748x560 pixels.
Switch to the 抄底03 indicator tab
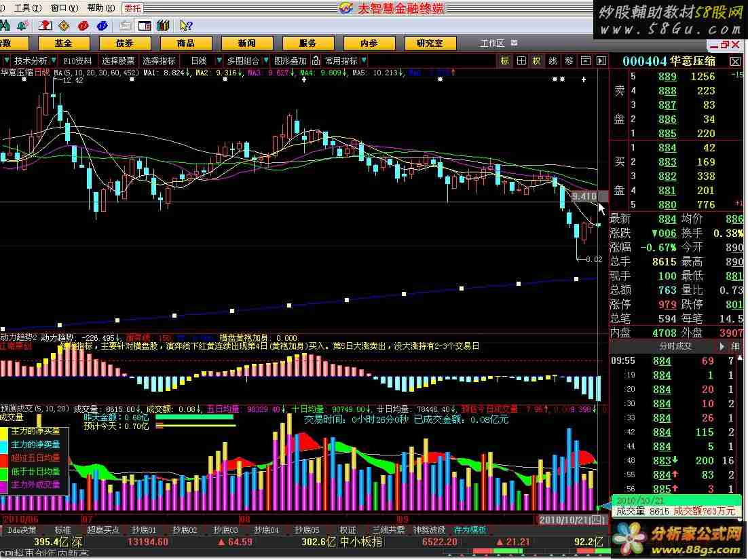click(225, 529)
